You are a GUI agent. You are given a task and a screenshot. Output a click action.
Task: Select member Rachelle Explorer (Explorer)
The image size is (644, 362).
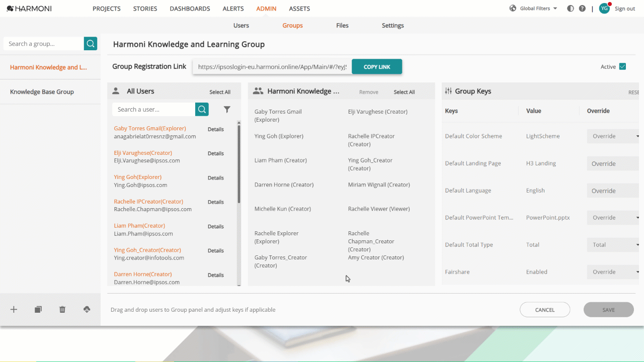click(x=277, y=237)
